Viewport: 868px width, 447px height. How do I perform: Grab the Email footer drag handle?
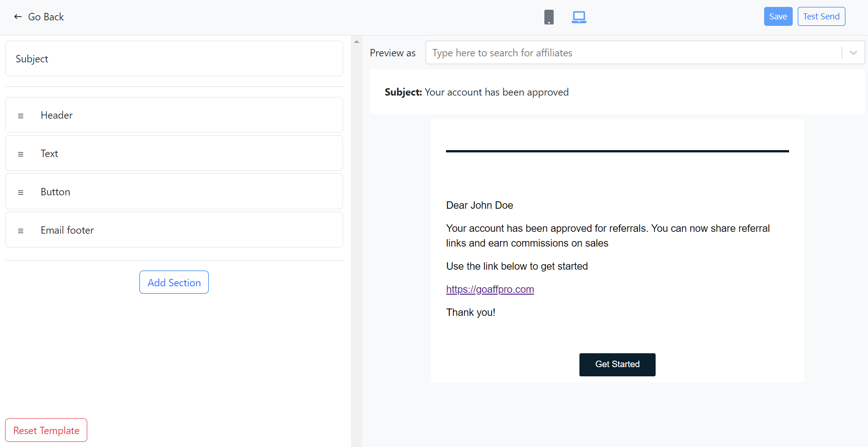[21, 231]
